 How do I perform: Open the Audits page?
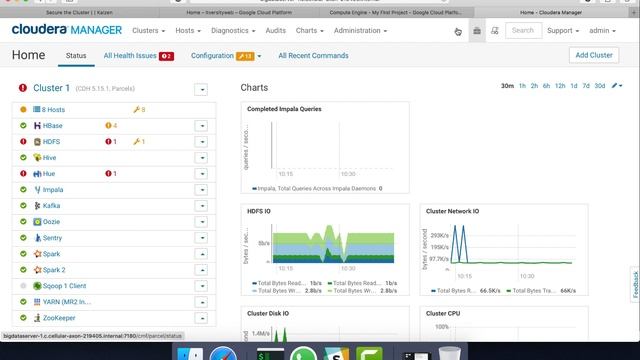click(x=276, y=31)
